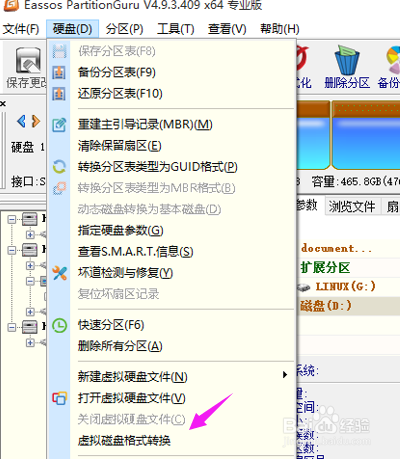Screen dimensions: 400x459
Task: Open 指定硬盘参数(G) entry
Action: pyautogui.click(x=120, y=230)
